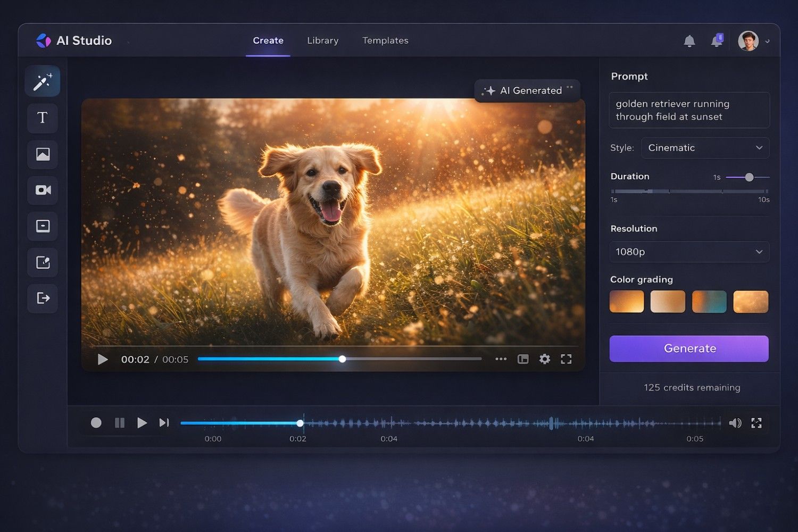Expand the user profile avatar menu
Image resolution: width=798 pixels, height=532 pixels.
[x=753, y=41]
